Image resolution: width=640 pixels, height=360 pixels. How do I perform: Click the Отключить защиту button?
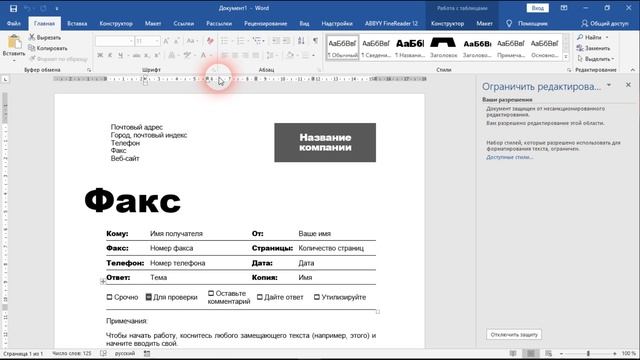point(514,335)
